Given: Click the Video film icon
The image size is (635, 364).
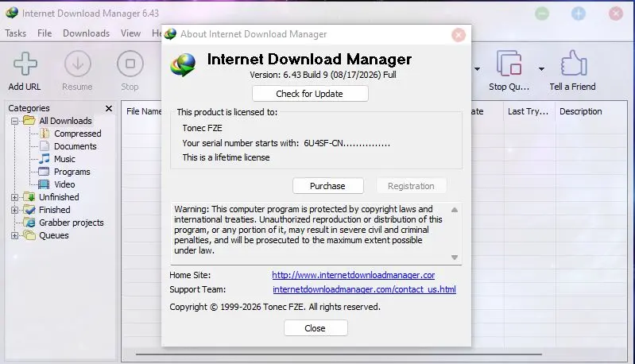Looking at the screenshot, I should (44, 184).
